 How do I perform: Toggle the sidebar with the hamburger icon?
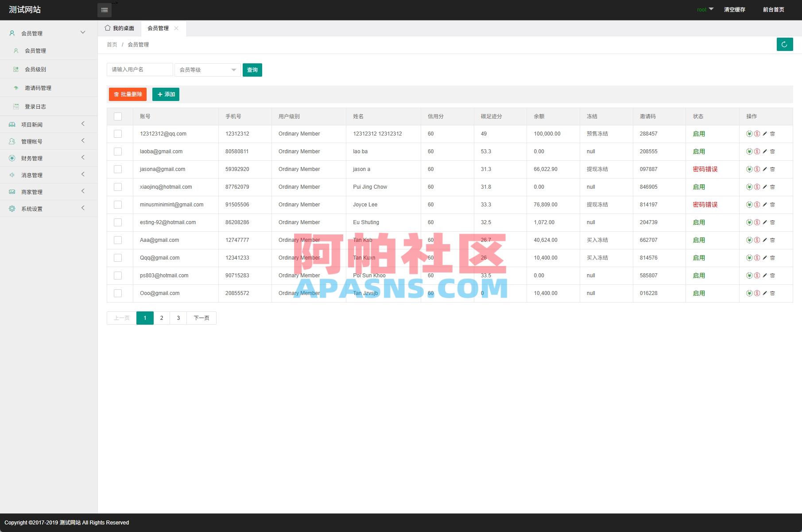(105, 10)
